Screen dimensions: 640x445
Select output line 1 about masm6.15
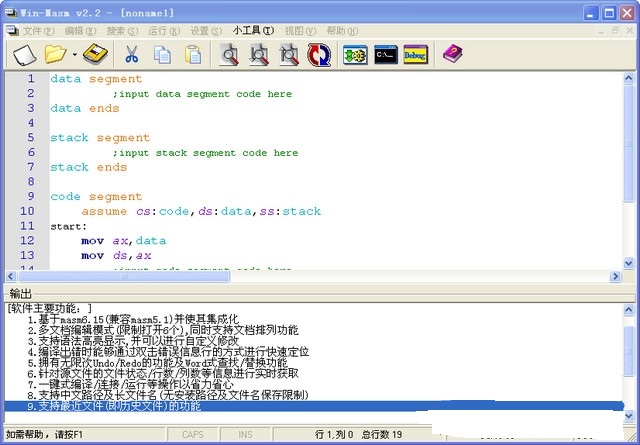[133, 319]
